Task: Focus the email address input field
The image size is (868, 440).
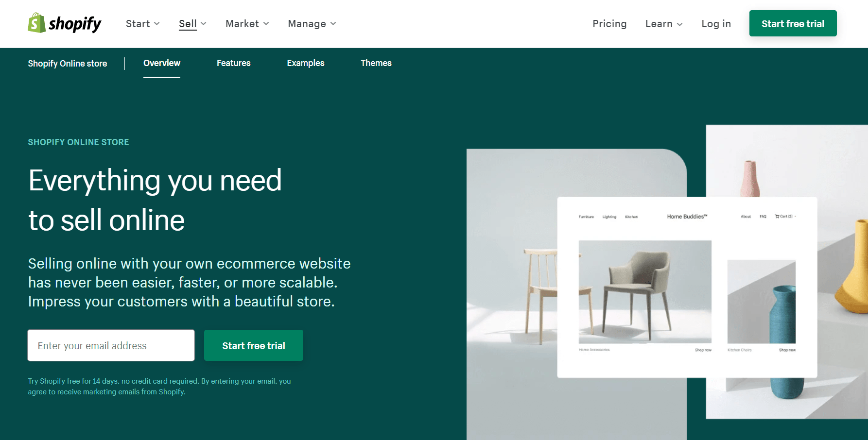Action: (111, 345)
